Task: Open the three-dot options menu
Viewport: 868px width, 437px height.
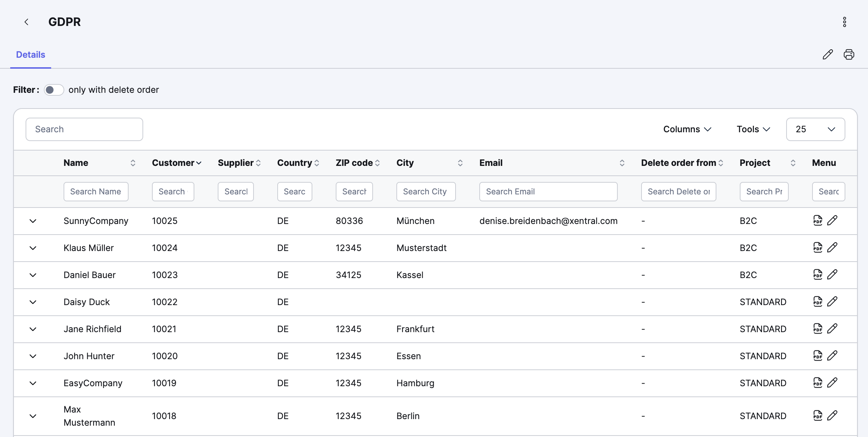Action: [844, 22]
